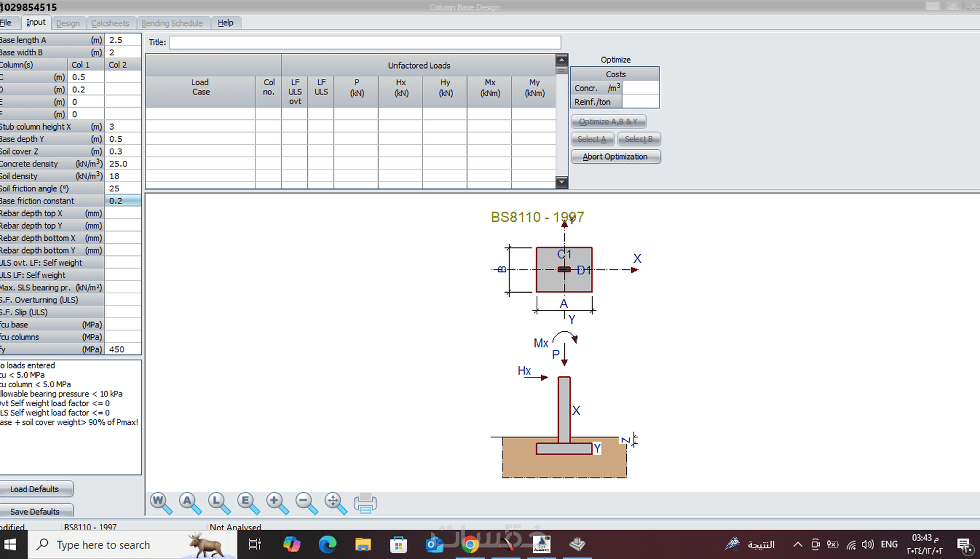Open the Bending Schedule tab

pyautogui.click(x=172, y=23)
